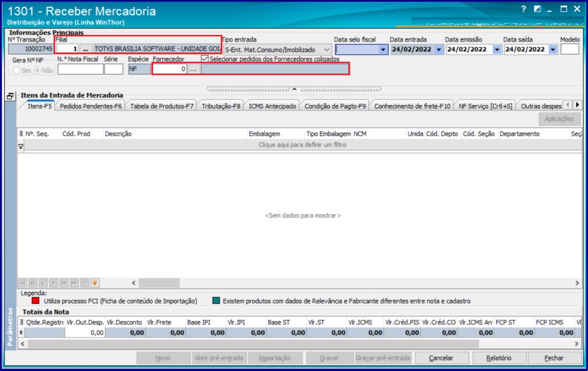Click Gravar pré-entrada button
588x371 pixels.
click(383, 358)
